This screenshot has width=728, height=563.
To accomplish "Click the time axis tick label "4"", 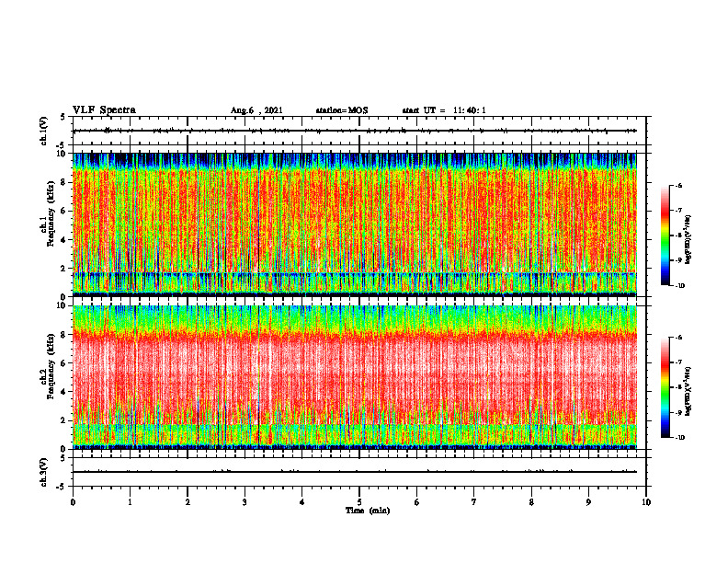I will click(302, 502).
